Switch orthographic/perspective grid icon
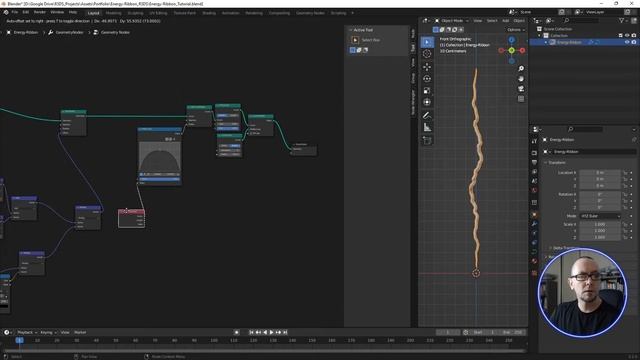 coord(521,99)
